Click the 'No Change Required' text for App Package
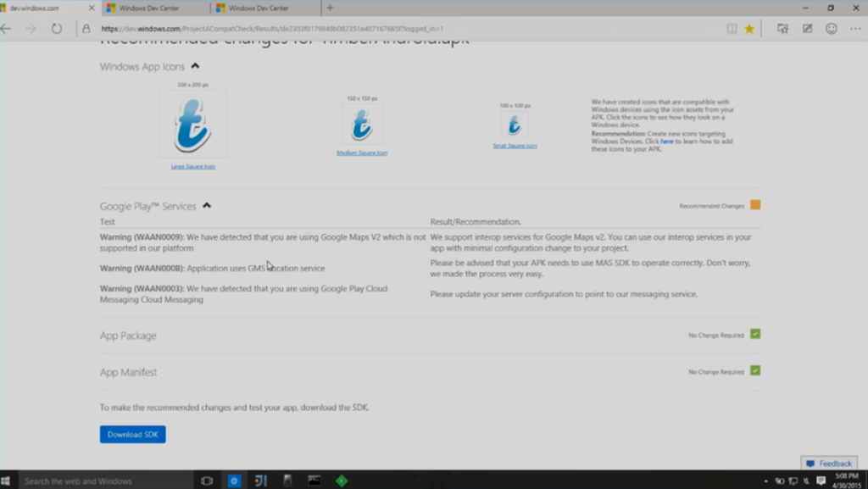The width and height of the screenshot is (868, 489). pyautogui.click(x=715, y=336)
